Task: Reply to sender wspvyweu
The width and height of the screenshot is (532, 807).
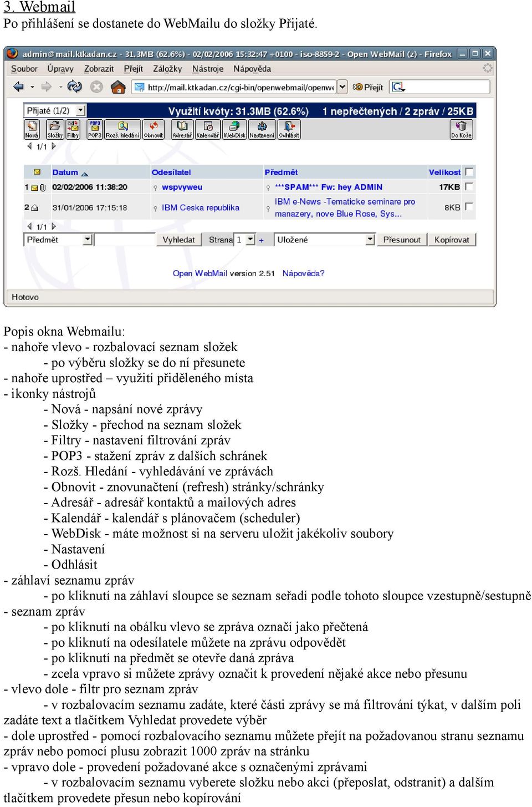Action: coord(182,187)
